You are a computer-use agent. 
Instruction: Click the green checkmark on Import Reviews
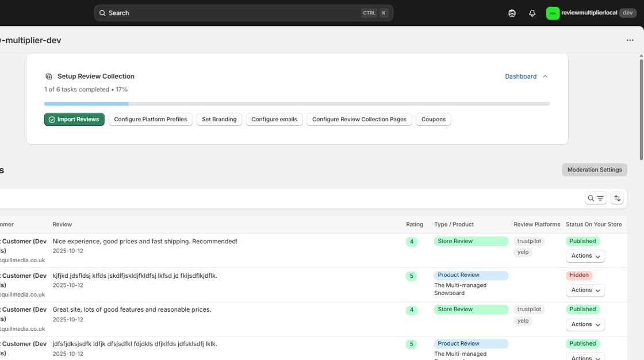[x=52, y=119]
